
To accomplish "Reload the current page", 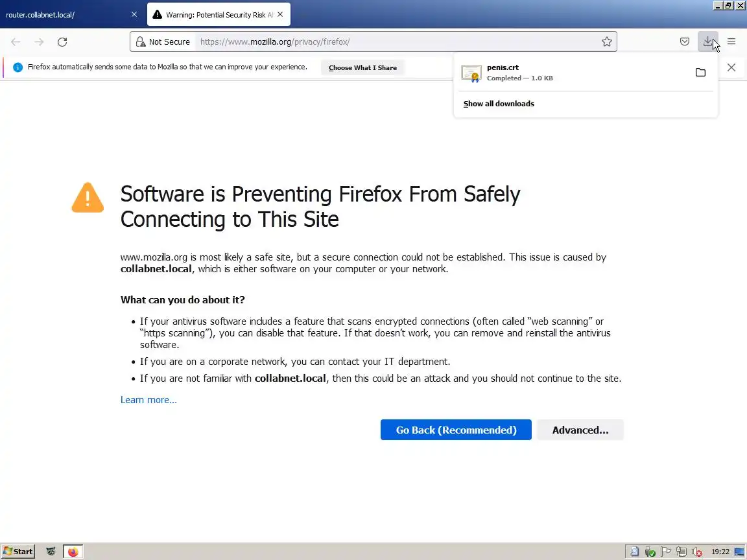I will (x=62, y=42).
